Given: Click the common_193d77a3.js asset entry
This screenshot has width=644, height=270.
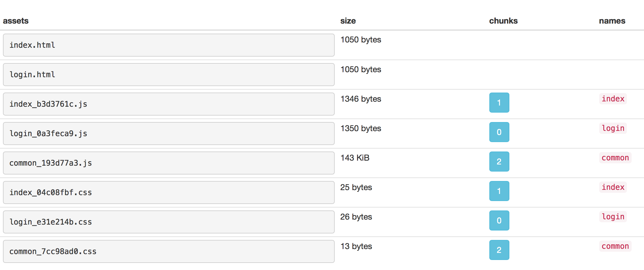Looking at the screenshot, I should point(169,163).
